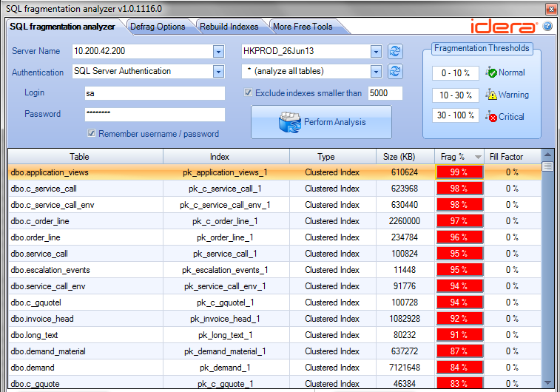Click the pk_invoice_head_1 index cell
Image resolution: width=560 pixels, height=392 pixels.
tap(225, 319)
